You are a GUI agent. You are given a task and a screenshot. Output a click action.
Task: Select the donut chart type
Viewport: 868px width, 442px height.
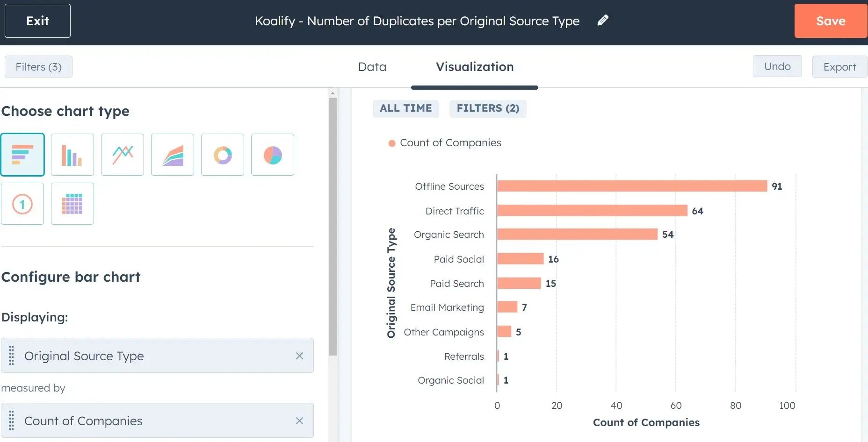[x=222, y=154]
